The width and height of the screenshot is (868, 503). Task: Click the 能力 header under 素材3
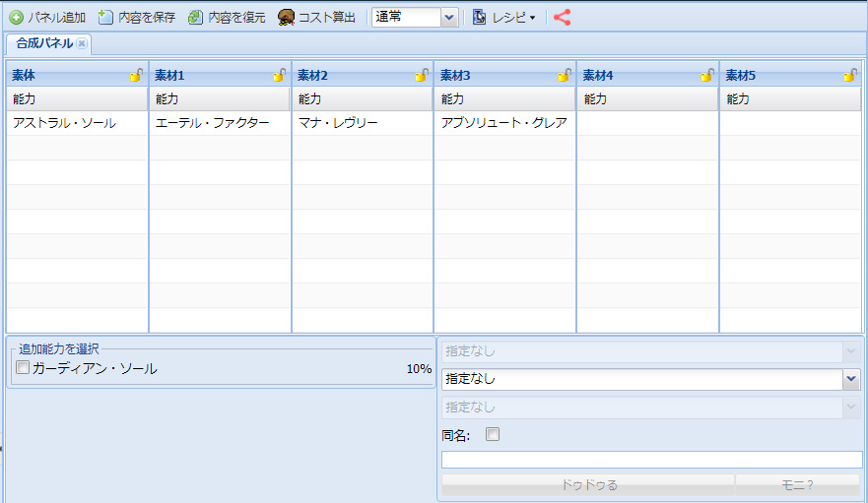pyautogui.click(x=504, y=99)
